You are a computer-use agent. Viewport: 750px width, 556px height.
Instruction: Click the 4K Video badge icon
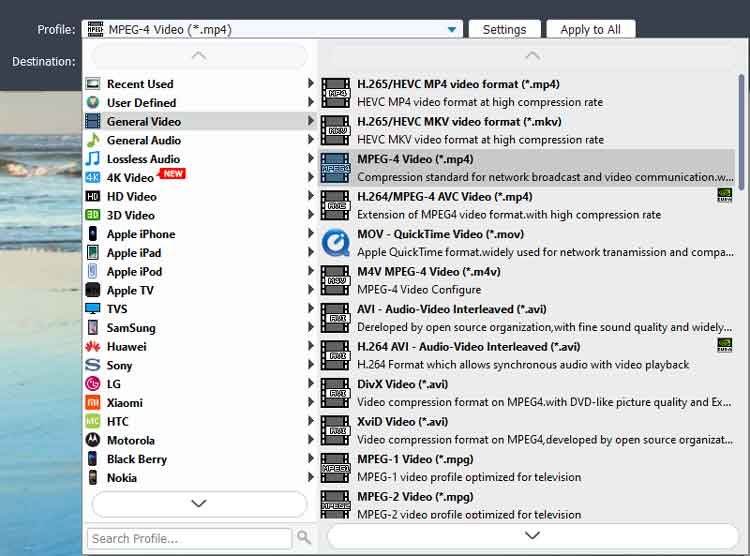pyautogui.click(x=93, y=178)
